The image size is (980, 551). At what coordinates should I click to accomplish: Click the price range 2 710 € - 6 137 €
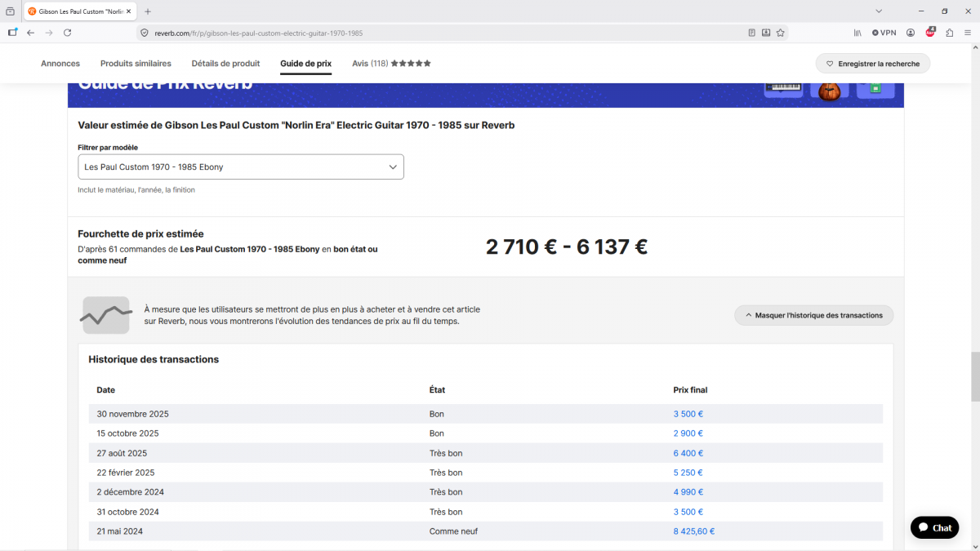point(567,247)
